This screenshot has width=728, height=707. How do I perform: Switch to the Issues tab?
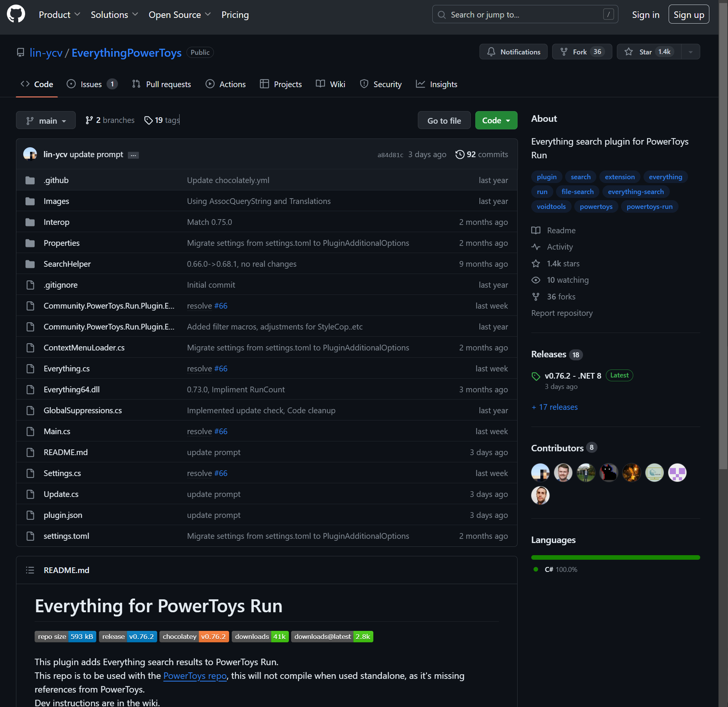click(x=92, y=84)
